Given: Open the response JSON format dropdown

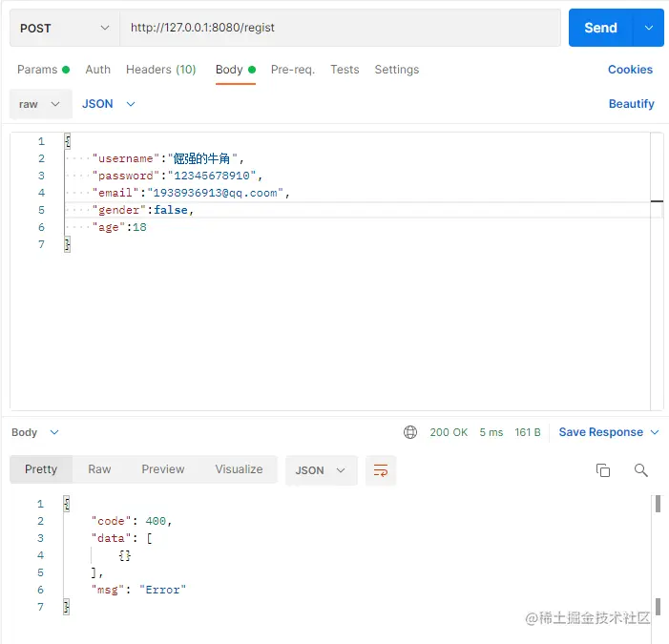Looking at the screenshot, I should (x=321, y=470).
